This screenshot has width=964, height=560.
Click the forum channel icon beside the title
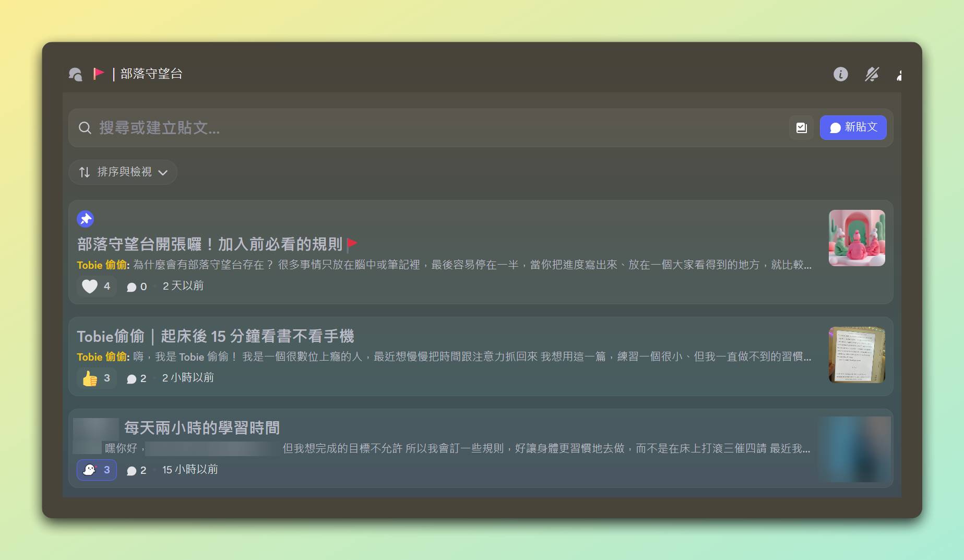click(x=76, y=75)
